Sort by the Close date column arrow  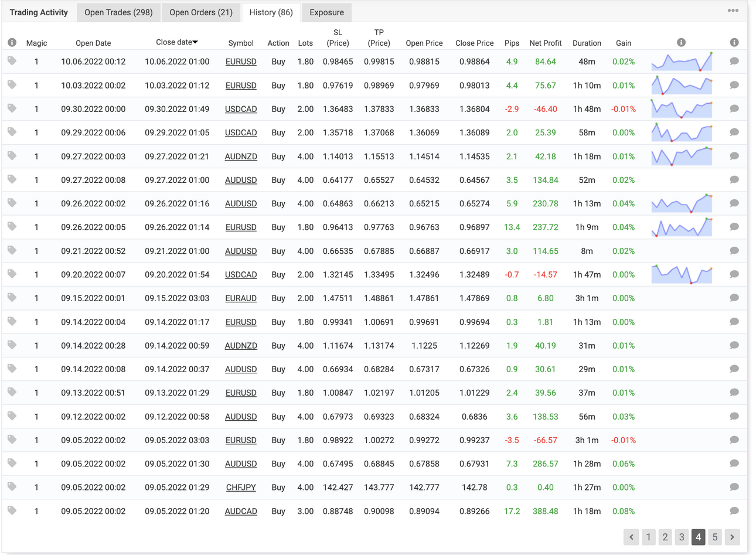(x=195, y=42)
